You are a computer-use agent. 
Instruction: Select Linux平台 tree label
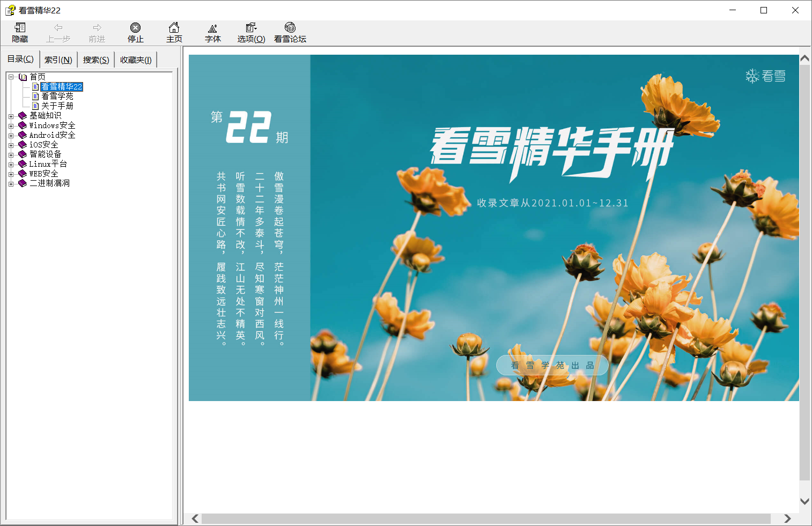pos(48,164)
